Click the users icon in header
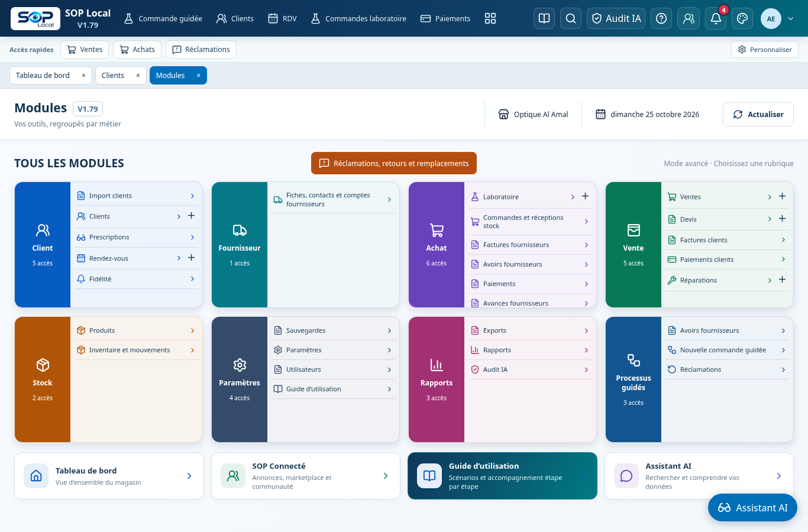The height and width of the screenshot is (532, 808). click(x=689, y=18)
